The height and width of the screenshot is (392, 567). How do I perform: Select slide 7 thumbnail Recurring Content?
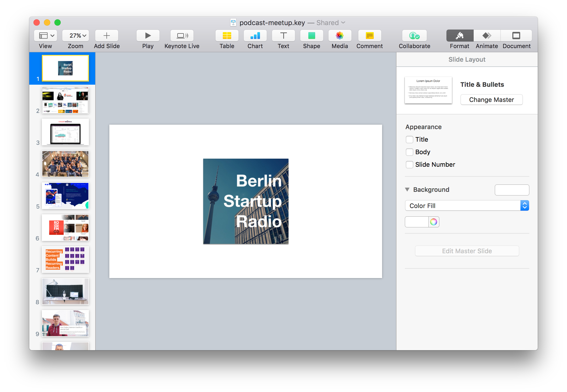(65, 260)
